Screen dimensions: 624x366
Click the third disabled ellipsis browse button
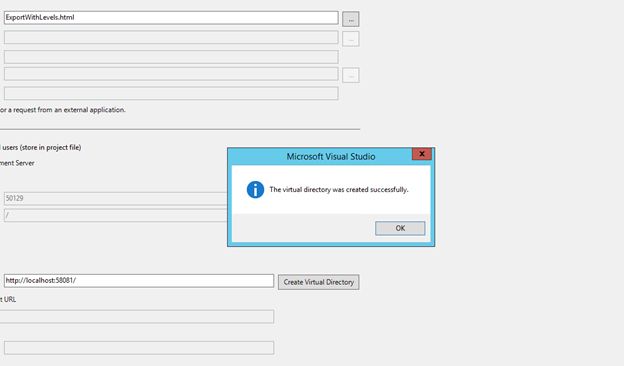(351, 75)
